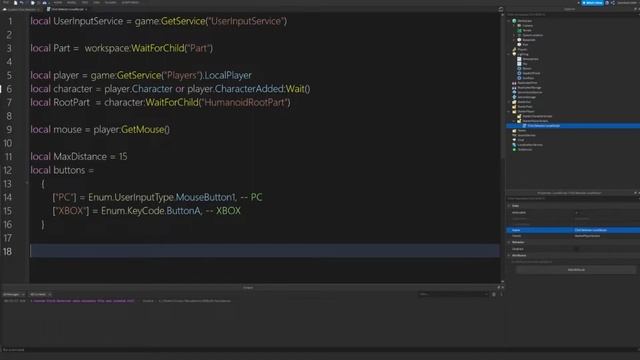Click the Atmosphere icon under Lighting

(x=519, y=59)
